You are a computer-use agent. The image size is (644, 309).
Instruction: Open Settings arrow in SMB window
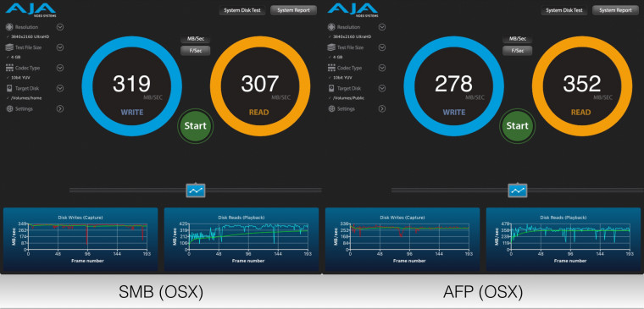[x=60, y=108]
